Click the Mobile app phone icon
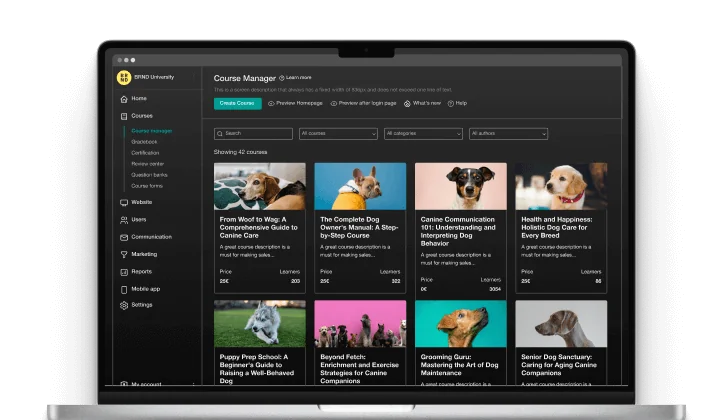 click(x=123, y=288)
